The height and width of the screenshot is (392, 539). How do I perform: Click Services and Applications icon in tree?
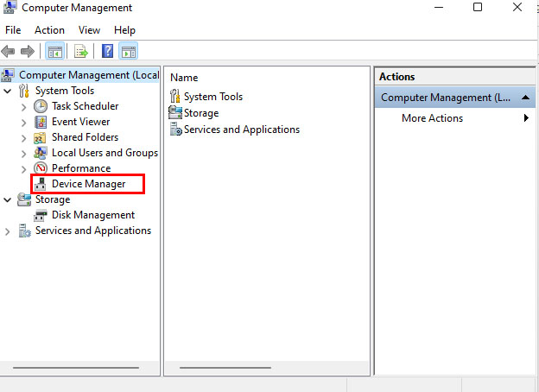[x=24, y=231]
